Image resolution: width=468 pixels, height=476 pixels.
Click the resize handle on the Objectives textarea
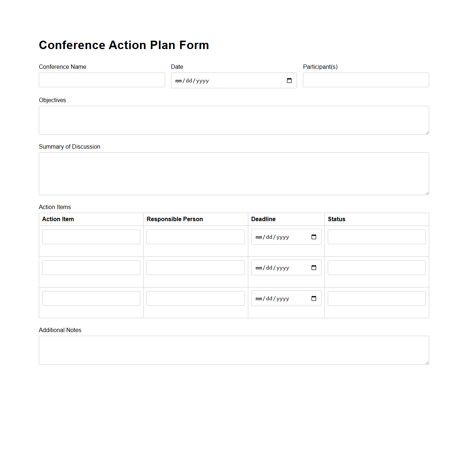click(427, 132)
